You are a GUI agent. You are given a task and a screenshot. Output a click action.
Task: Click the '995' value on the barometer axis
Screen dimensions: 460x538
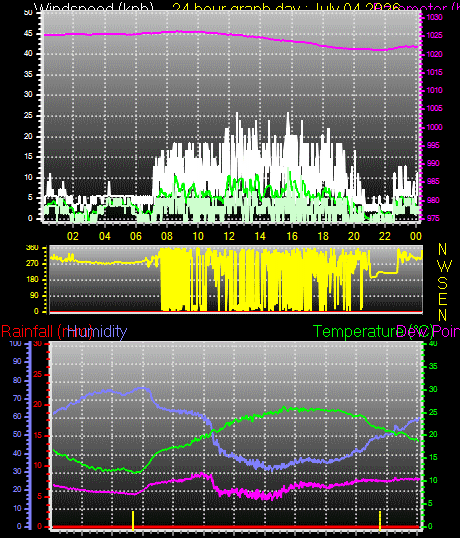point(433,145)
